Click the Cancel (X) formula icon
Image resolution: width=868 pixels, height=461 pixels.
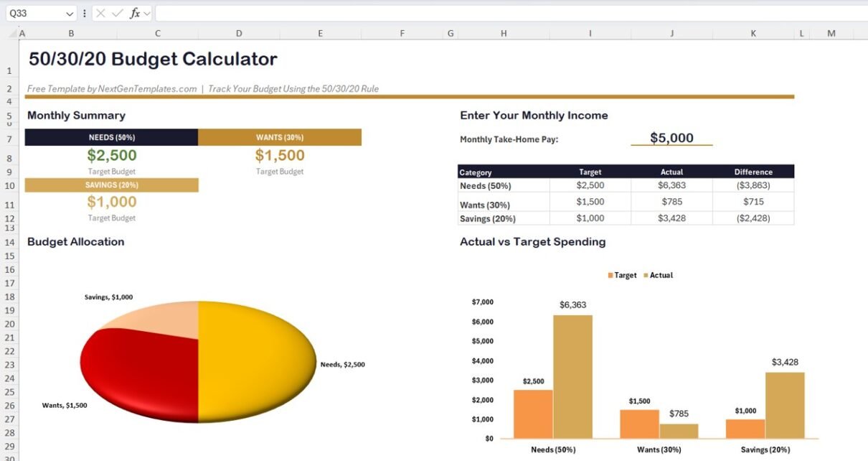point(101,14)
